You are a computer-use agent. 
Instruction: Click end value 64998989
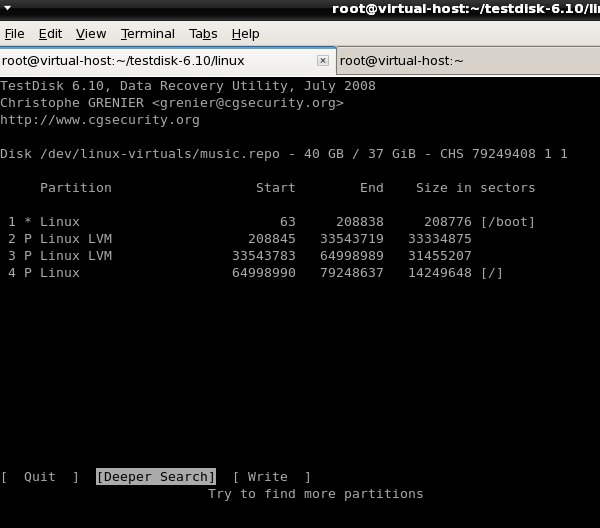coord(352,256)
